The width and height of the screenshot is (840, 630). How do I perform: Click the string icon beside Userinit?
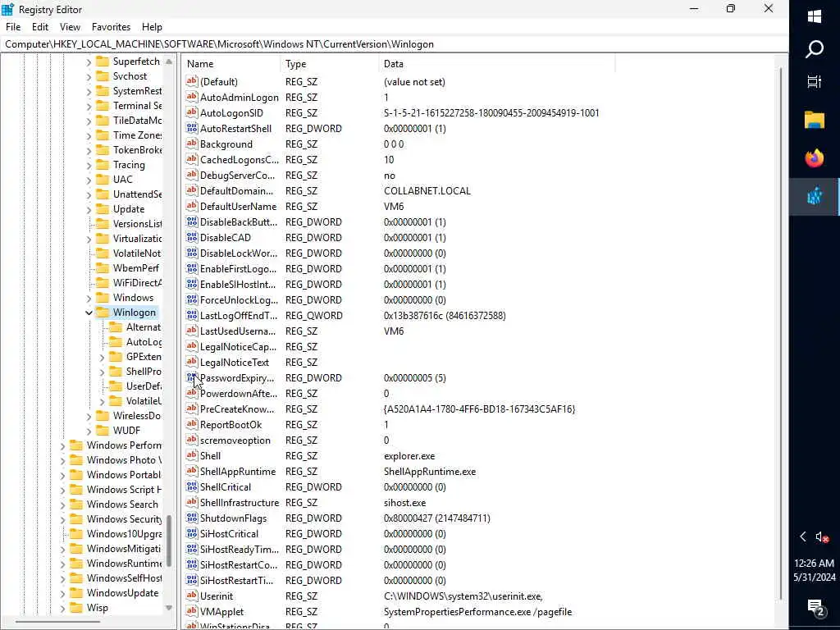pyautogui.click(x=191, y=596)
